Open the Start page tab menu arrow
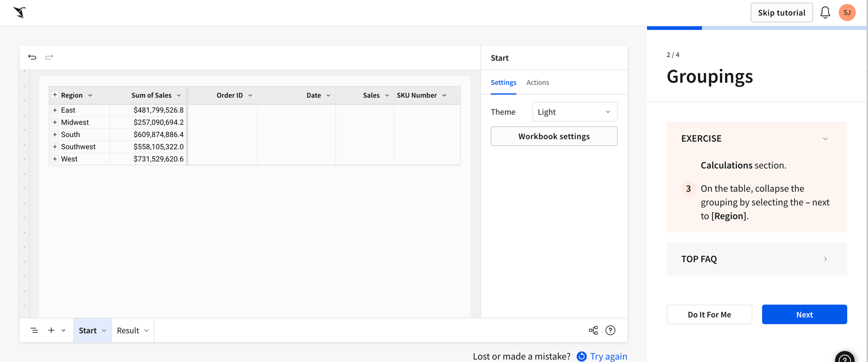The height and width of the screenshot is (362, 868). [x=104, y=331]
